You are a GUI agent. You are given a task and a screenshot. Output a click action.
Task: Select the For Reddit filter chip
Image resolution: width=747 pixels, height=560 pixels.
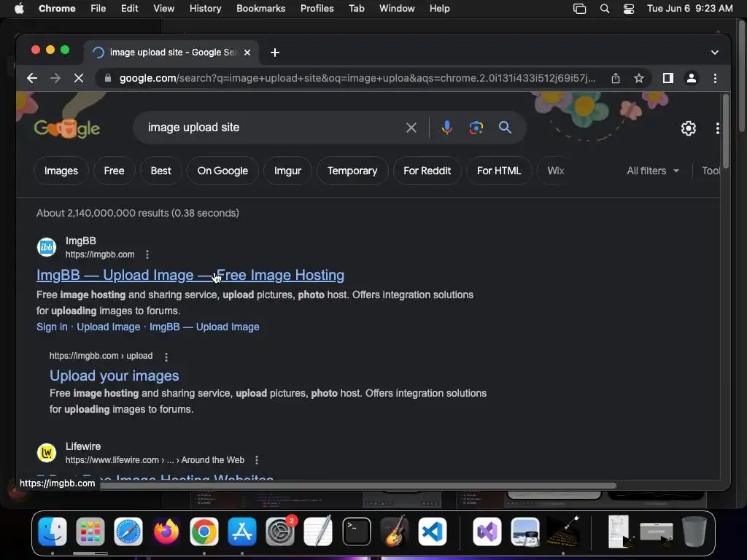pos(427,171)
